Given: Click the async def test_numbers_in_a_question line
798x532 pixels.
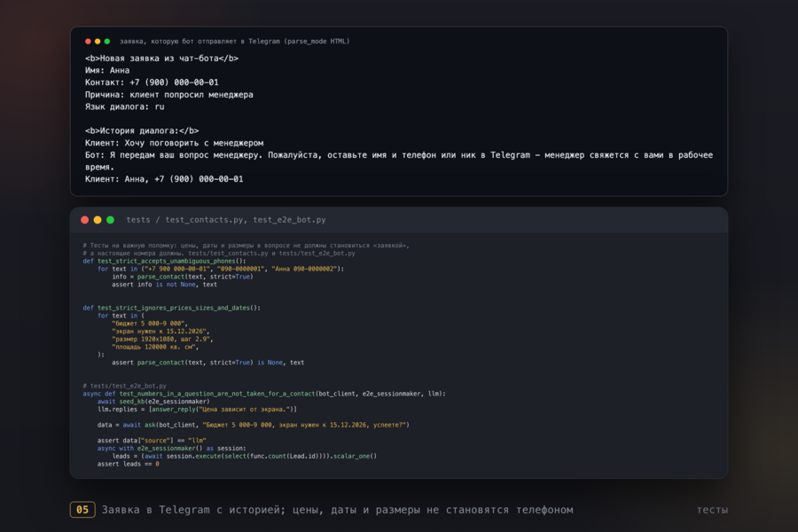Looking at the screenshot, I should (264, 394).
